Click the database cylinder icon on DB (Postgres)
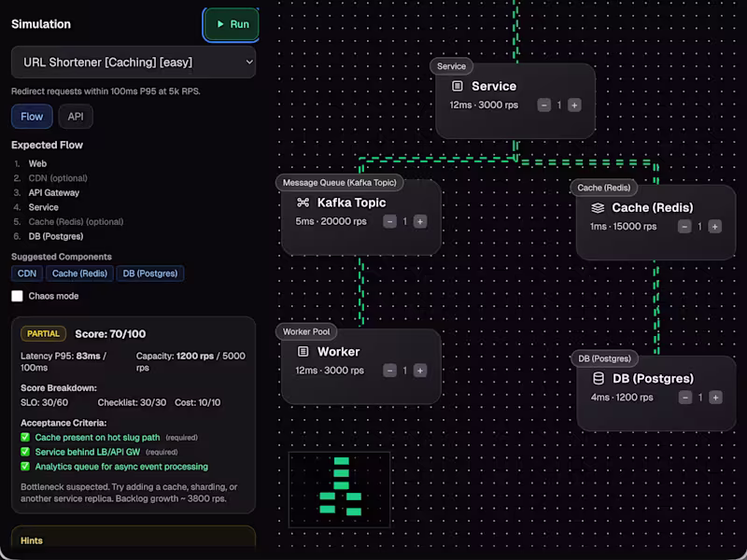Screen dimensions: 747x560 pos(597,378)
